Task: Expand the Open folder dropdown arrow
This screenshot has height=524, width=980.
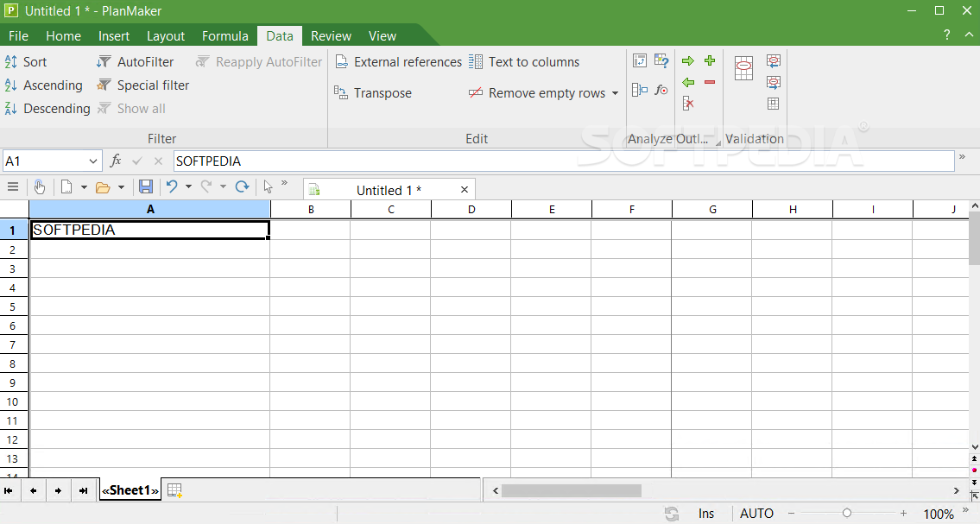Action: coord(121,186)
